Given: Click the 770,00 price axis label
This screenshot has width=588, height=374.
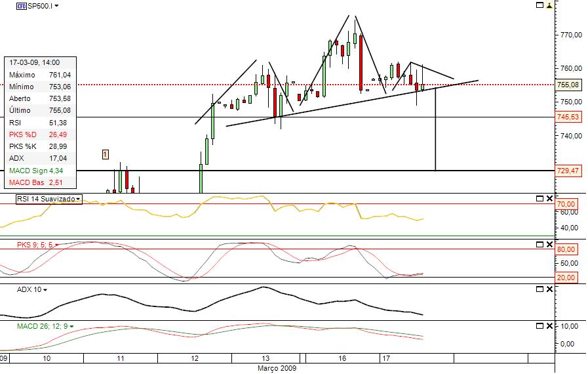Looking at the screenshot, I should 571,35.
